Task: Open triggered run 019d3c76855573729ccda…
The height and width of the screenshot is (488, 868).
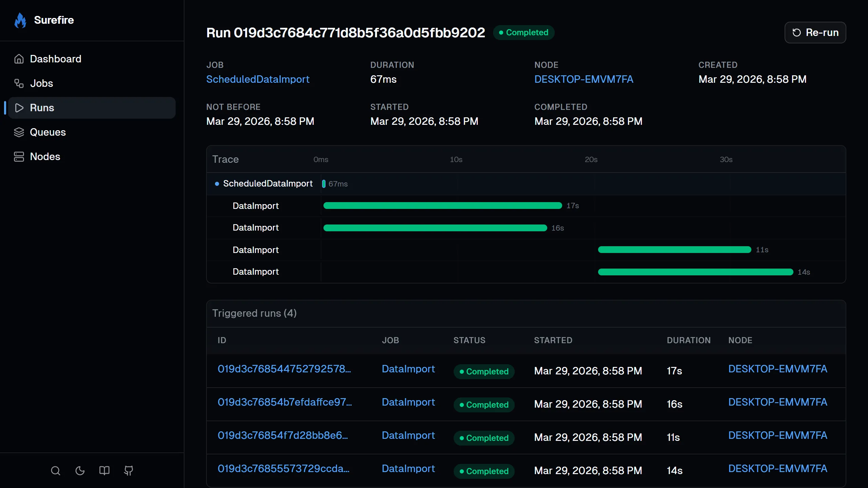Action: [x=283, y=469]
